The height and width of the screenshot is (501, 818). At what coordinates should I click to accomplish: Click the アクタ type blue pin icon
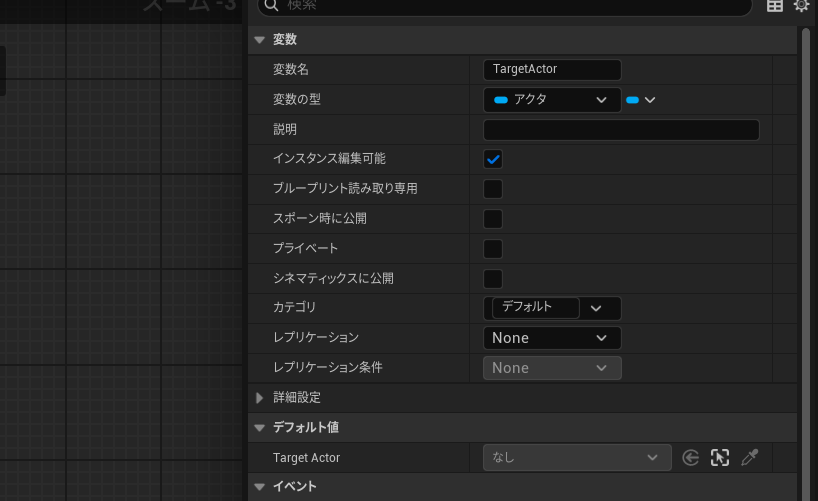pyautogui.click(x=501, y=100)
